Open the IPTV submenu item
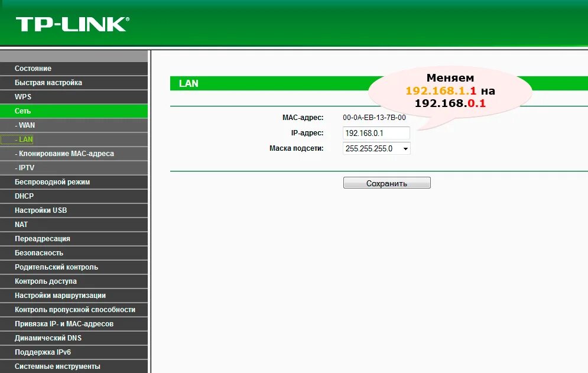The height and width of the screenshot is (373, 588). (x=74, y=168)
